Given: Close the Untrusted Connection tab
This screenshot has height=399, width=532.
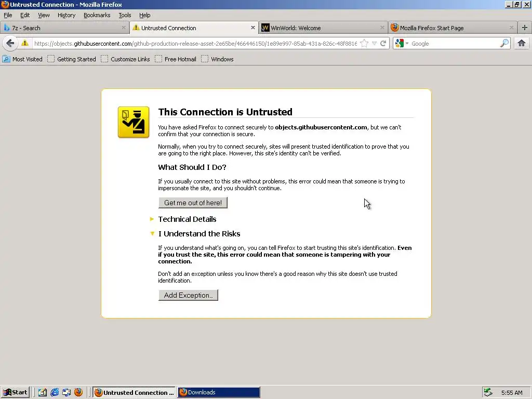Looking at the screenshot, I should [x=253, y=28].
